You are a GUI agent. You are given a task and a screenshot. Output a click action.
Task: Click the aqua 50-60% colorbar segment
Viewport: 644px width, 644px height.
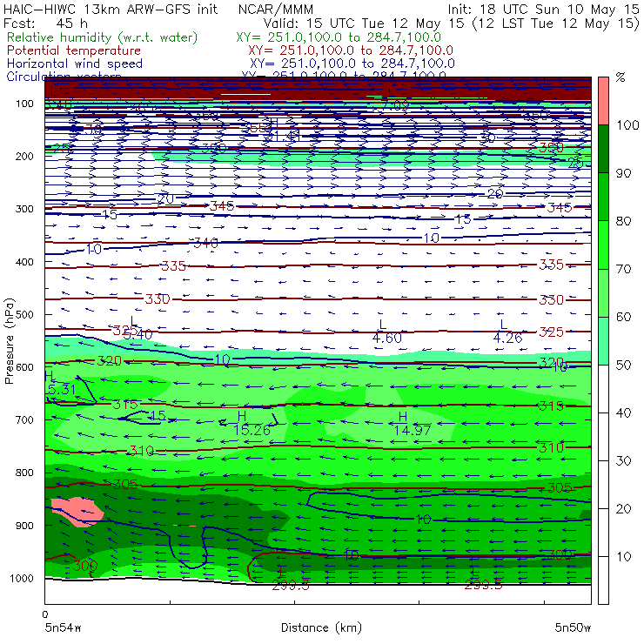tap(603, 341)
